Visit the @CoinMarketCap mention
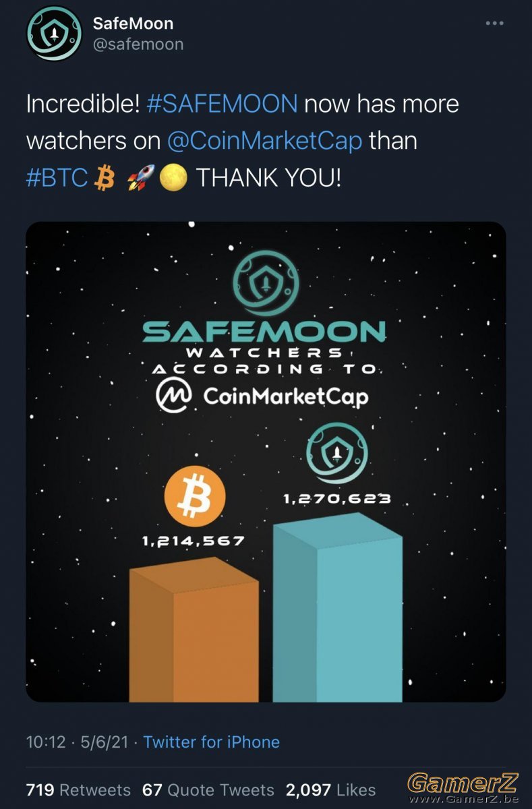The height and width of the screenshot is (809, 532). 264,140
